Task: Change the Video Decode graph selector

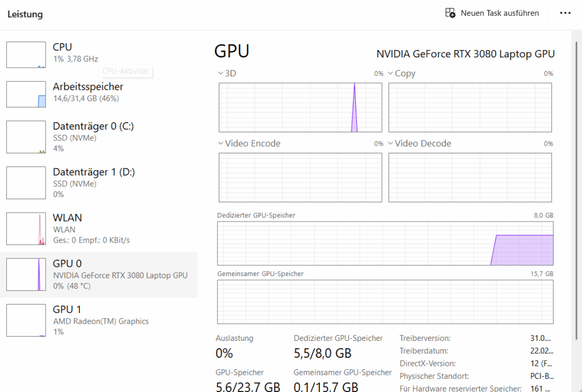Action: click(390, 144)
